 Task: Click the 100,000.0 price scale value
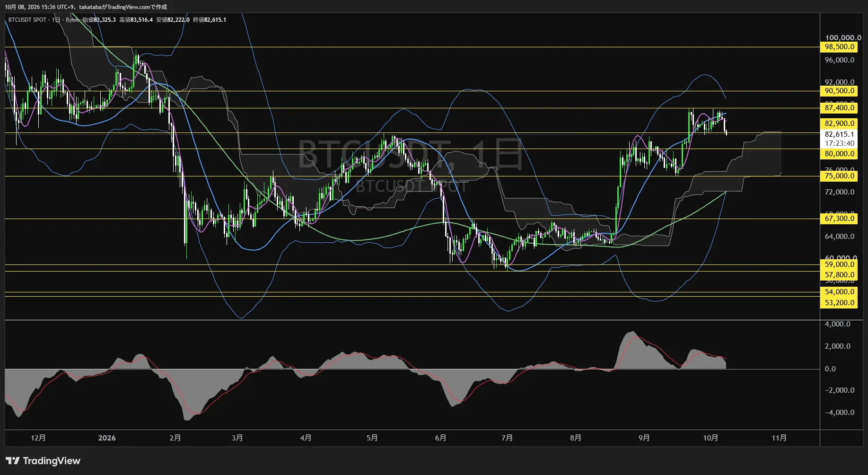coord(843,38)
